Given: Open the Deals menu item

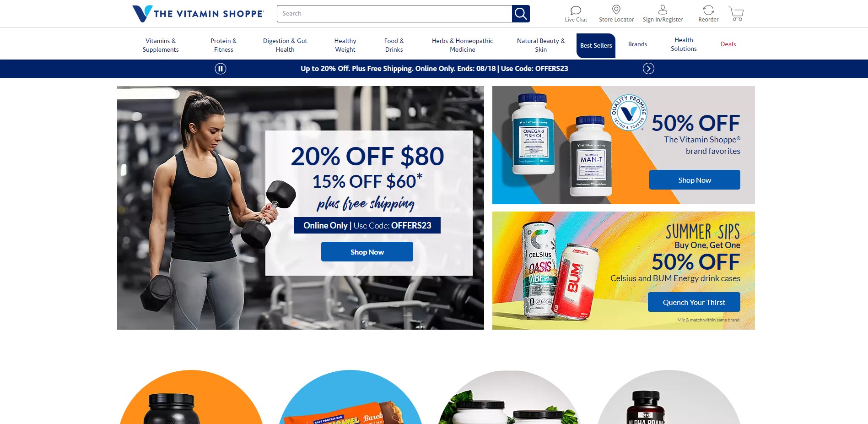Looking at the screenshot, I should 728,44.
